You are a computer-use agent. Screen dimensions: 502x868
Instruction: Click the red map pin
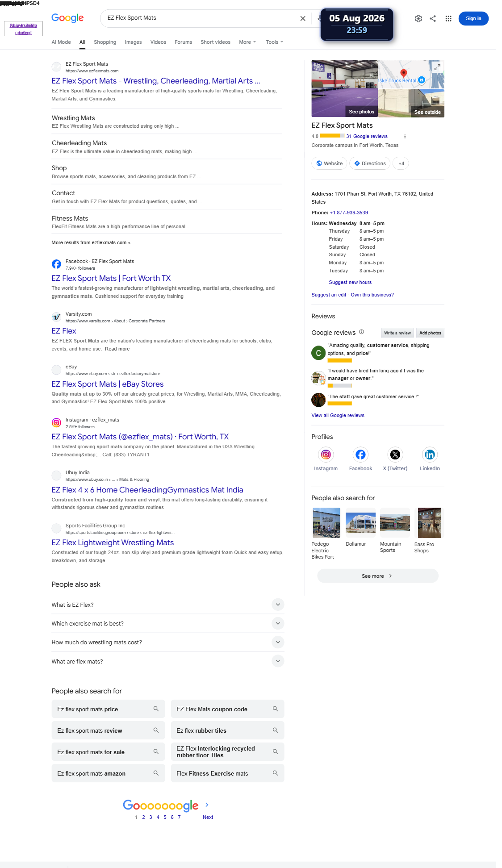pyautogui.click(x=404, y=73)
